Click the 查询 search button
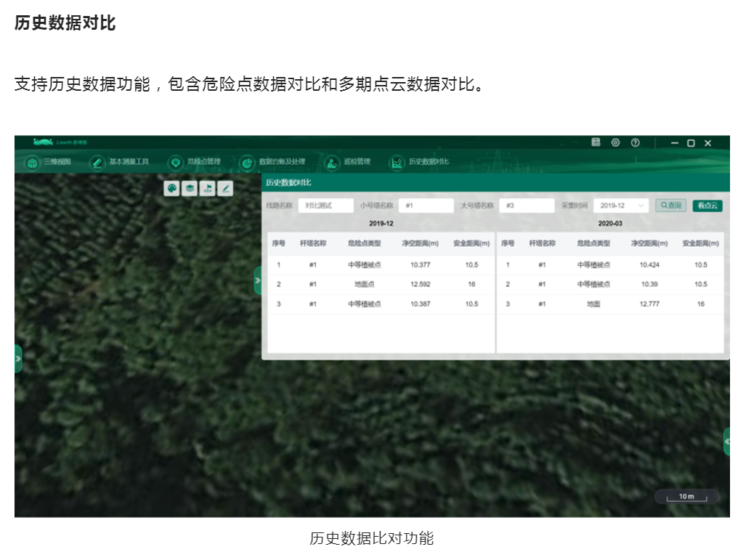Image resolution: width=746 pixels, height=560 pixels. click(x=671, y=206)
